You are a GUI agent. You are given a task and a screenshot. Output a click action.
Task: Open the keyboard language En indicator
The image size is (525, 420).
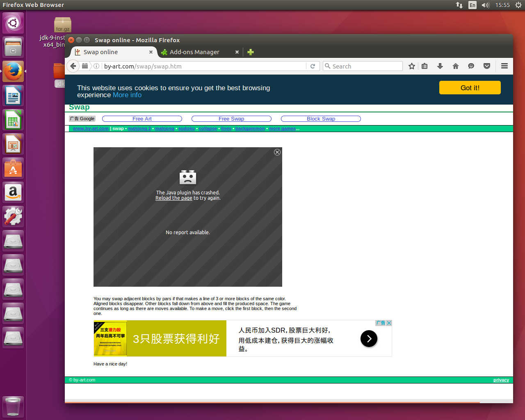472,5
